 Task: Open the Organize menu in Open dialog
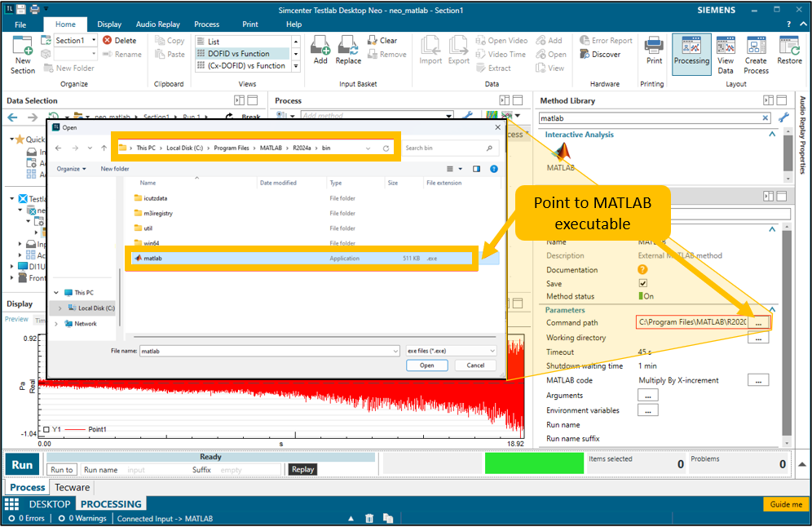click(72, 169)
